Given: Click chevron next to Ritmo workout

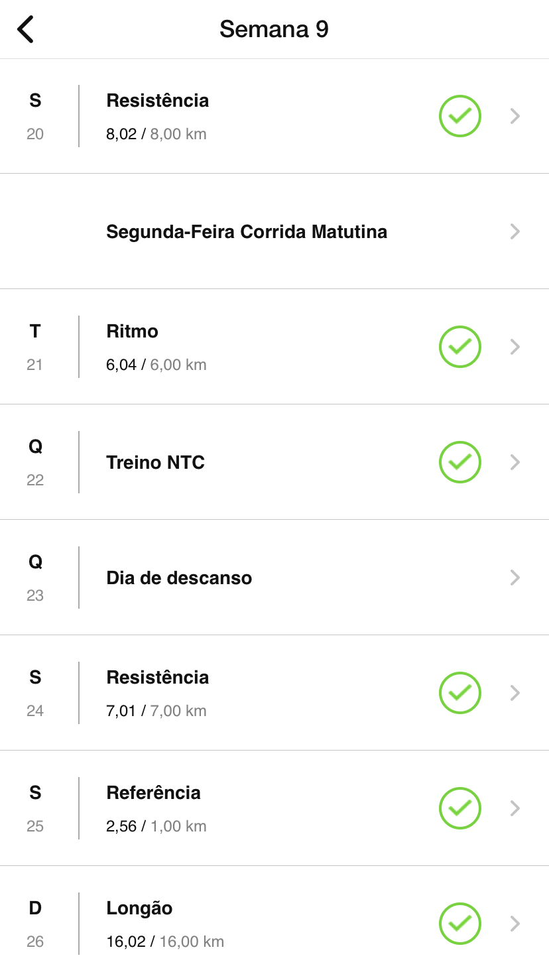Looking at the screenshot, I should click(515, 347).
